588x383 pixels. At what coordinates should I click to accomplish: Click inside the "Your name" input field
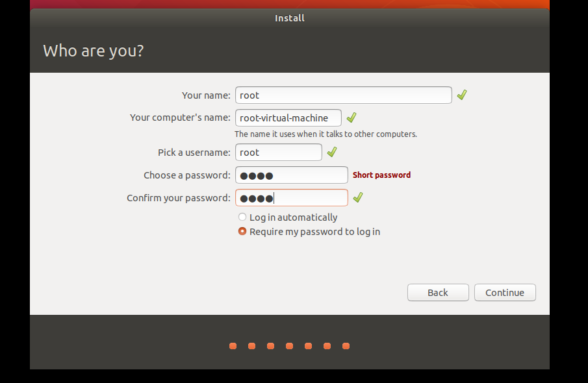[x=343, y=95]
